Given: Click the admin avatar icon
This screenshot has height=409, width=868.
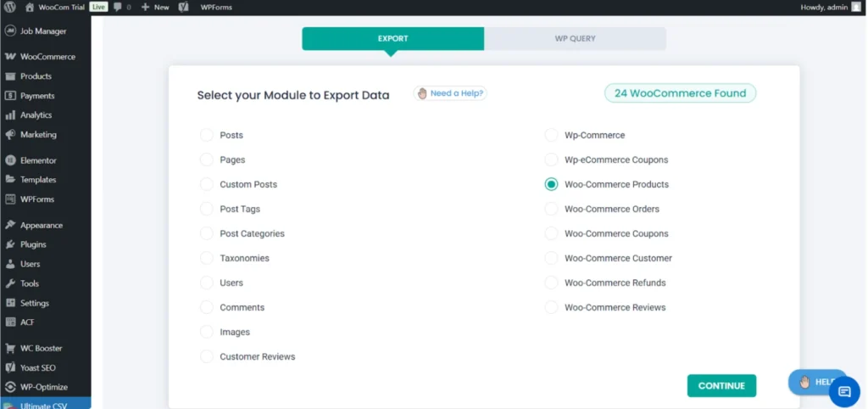Looking at the screenshot, I should [x=856, y=7].
